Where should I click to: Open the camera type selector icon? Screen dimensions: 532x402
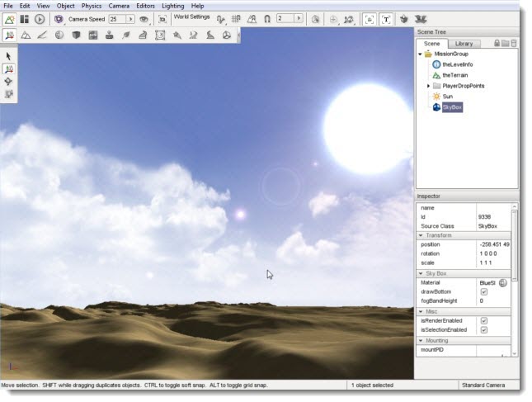point(59,19)
